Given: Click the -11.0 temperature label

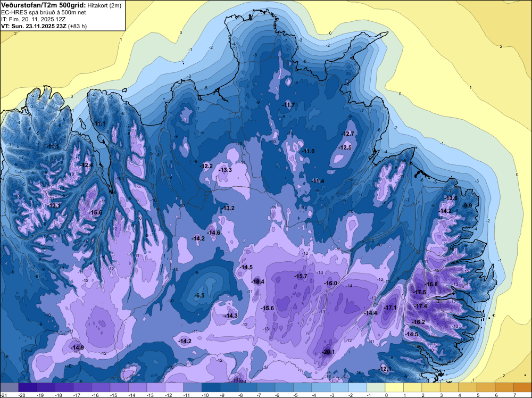Looking at the screenshot, I should (x=309, y=151).
